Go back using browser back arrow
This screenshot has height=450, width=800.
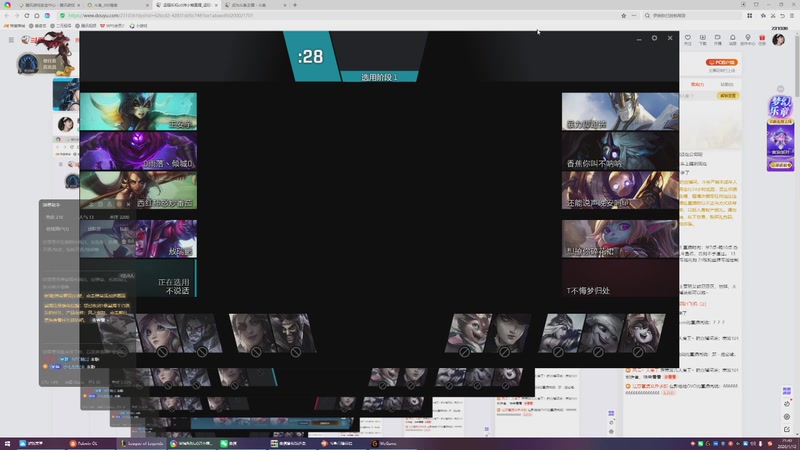7,16
